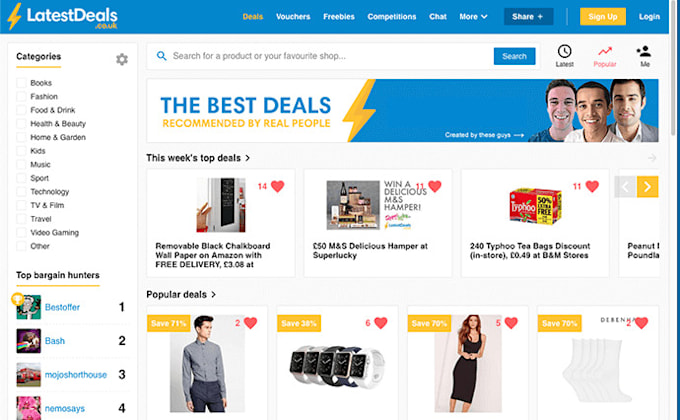Like the Typhoo Tea Bags deal heart
This screenshot has width=680, height=420.
[592, 186]
